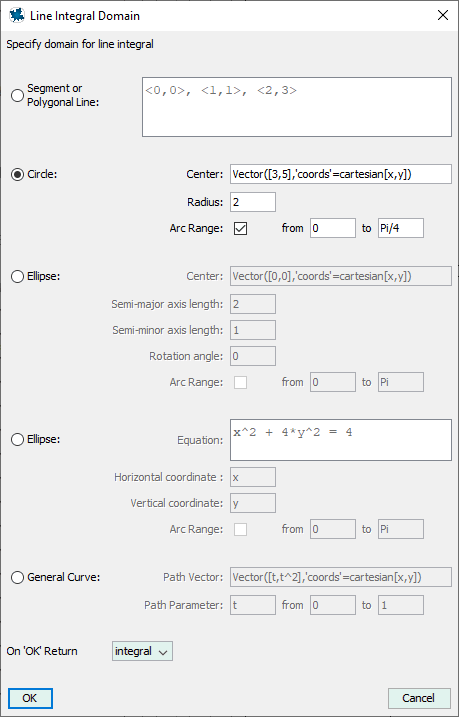Close the Line Integral Domain dialog
This screenshot has width=459, height=717.
point(443,16)
